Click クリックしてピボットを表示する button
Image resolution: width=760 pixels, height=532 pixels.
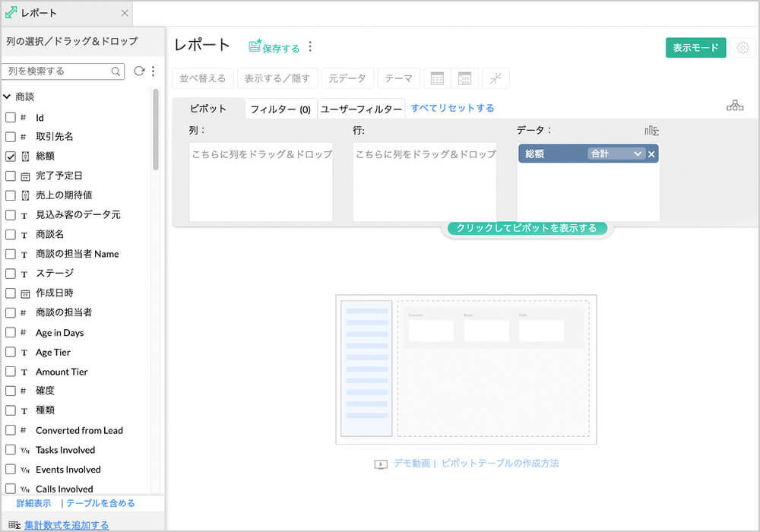pos(527,228)
